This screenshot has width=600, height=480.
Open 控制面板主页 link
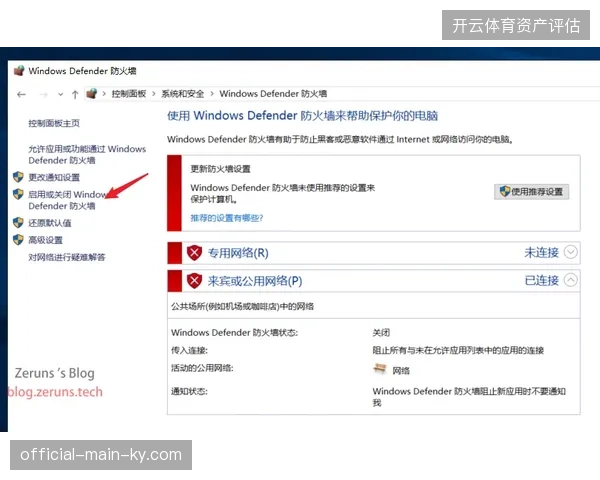[54, 123]
